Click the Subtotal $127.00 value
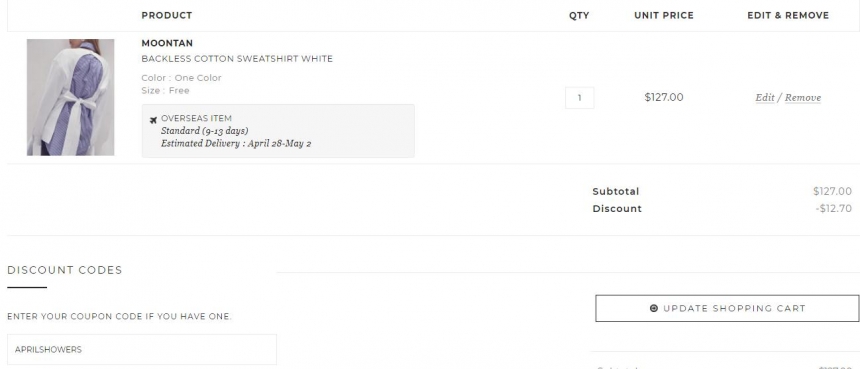Viewport: 860px width, 369px height. 833,191
